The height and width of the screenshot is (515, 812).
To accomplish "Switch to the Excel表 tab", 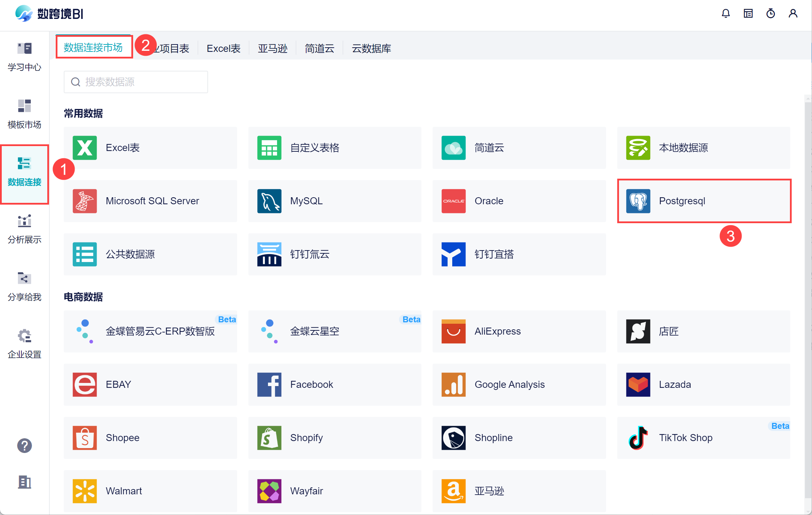I will coord(223,48).
